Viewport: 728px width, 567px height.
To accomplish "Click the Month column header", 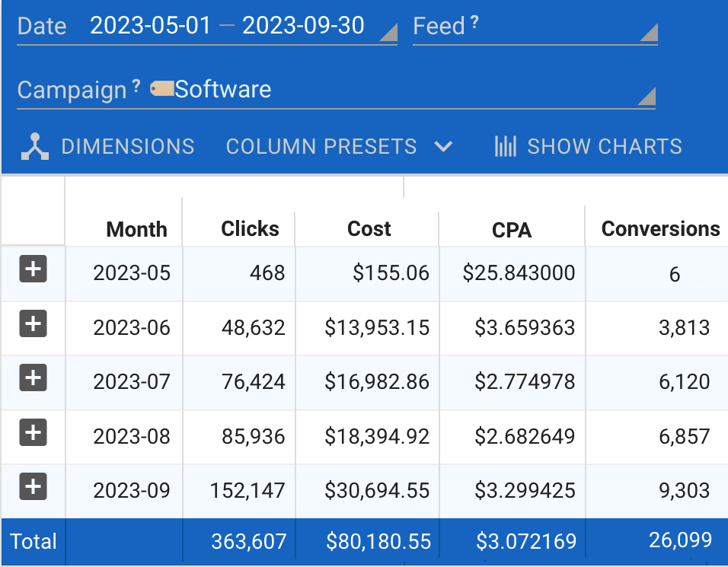I will (136, 230).
